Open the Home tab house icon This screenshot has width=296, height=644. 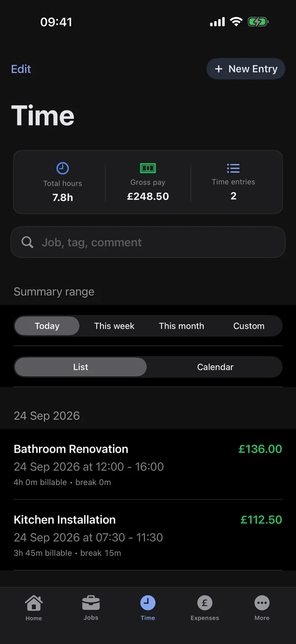pos(34,603)
